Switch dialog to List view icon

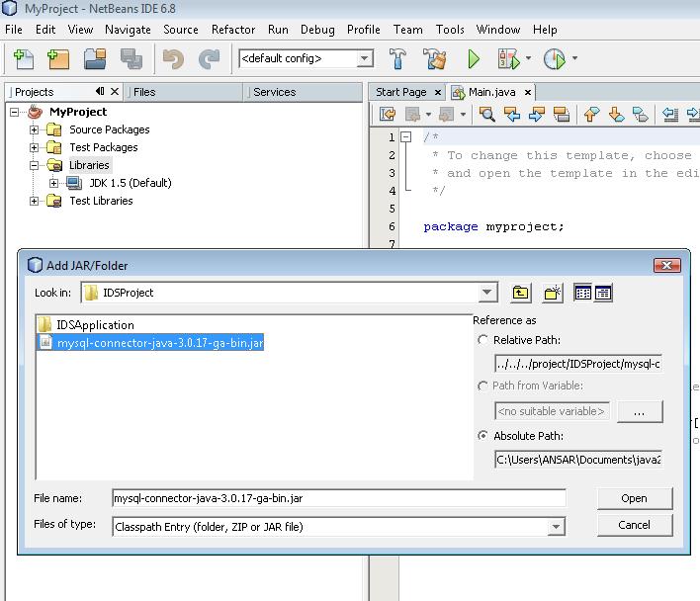(x=583, y=293)
